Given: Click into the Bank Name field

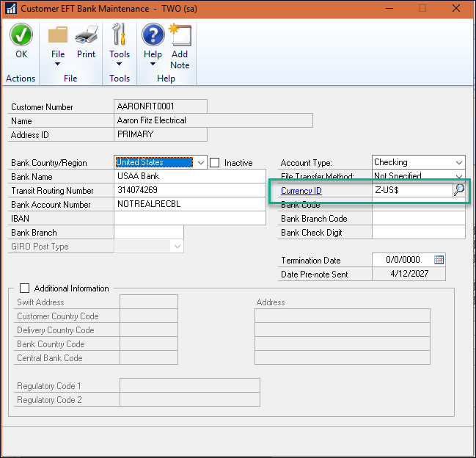Looking at the screenshot, I should (x=190, y=176).
